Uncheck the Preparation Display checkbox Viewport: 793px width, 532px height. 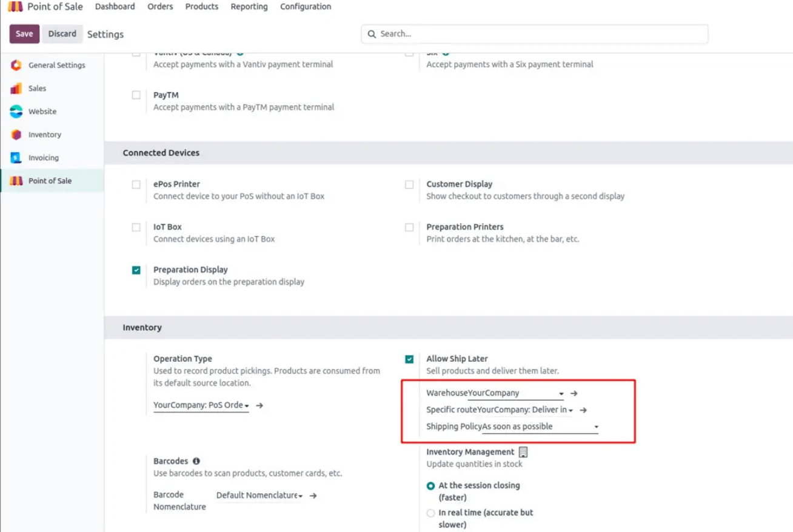pyautogui.click(x=136, y=270)
